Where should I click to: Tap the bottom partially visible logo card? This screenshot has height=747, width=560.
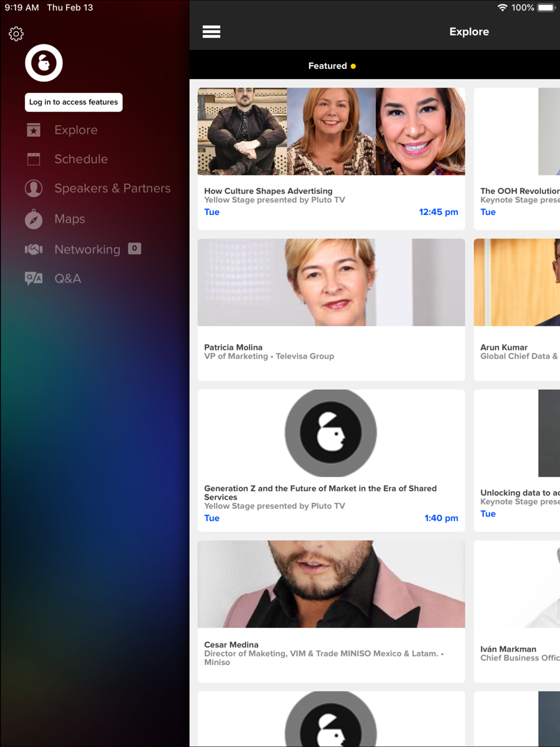click(332, 718)
